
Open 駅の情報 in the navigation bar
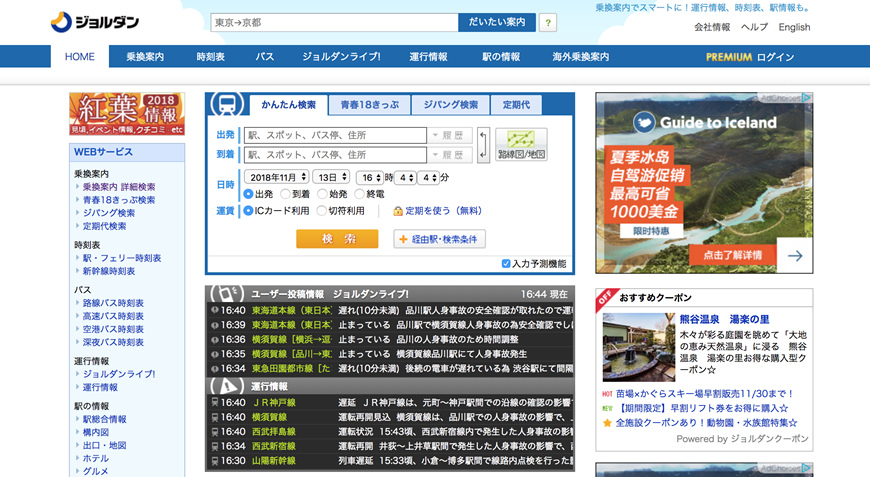click(x=501, y=57)
